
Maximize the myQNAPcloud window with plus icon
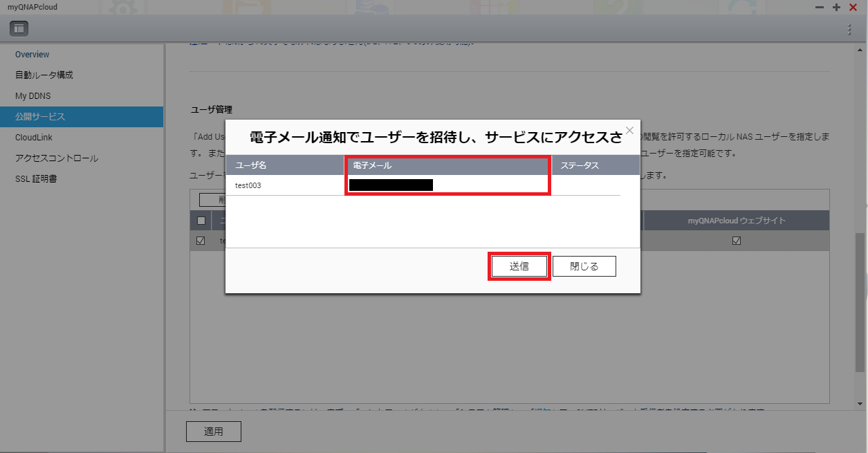pos(836,7)
